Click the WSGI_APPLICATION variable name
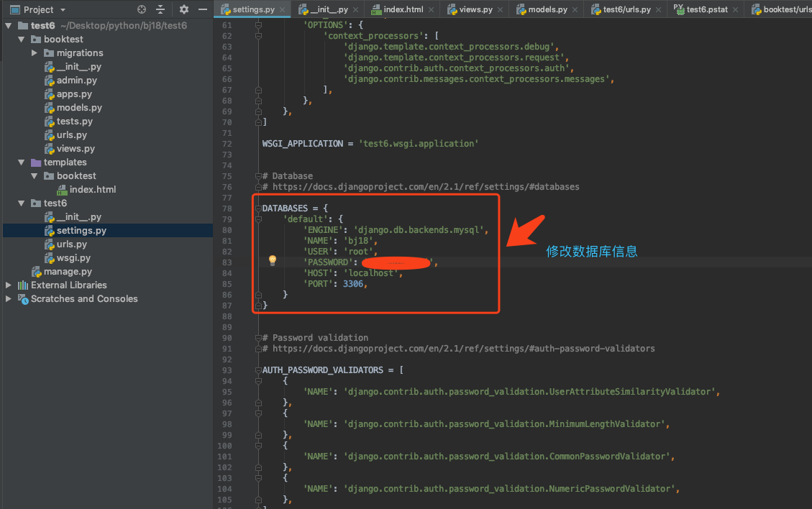Image resolution: width=812 pixels, height=509 pixels. [302, 144]
